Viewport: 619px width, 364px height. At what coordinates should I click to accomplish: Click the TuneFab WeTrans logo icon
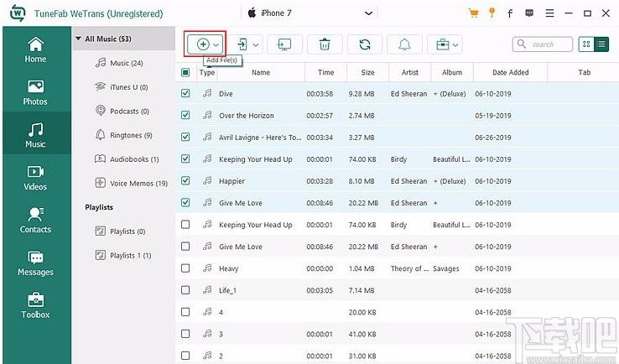click(x=18, y=13)
